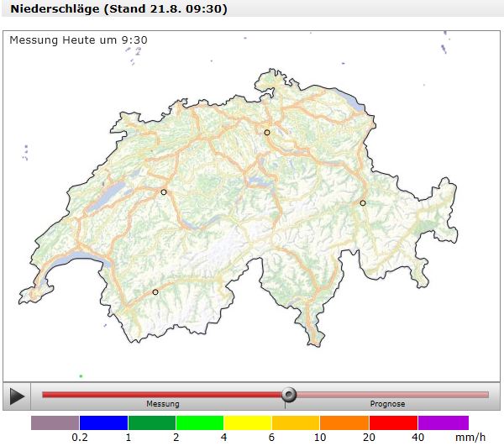The image size is (504, 446).
Task: Select the Chur city marker in east
Action: tap(363, 203)
